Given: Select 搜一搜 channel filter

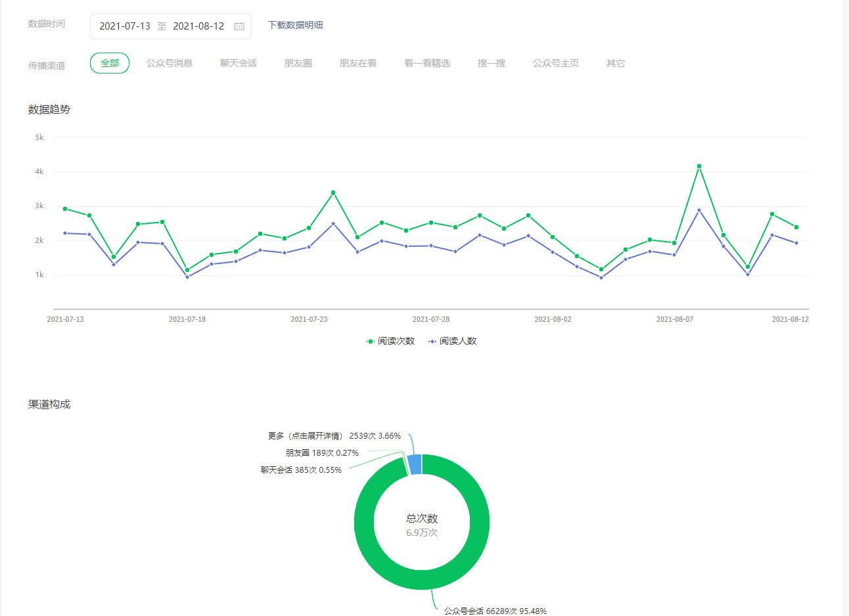Looking at the screenshot, I should pyautogui.click(x=492, y=63).
